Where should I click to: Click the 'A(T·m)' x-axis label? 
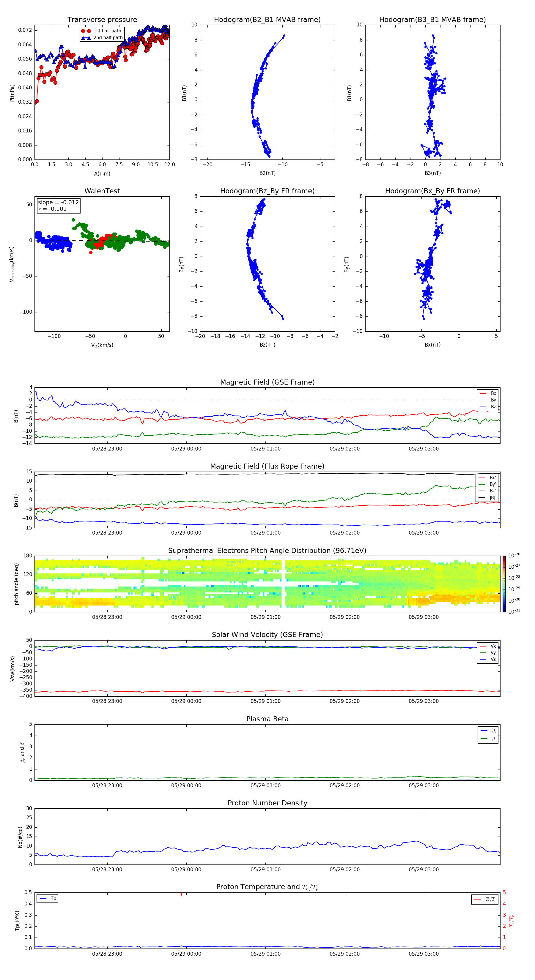(102, 174)
